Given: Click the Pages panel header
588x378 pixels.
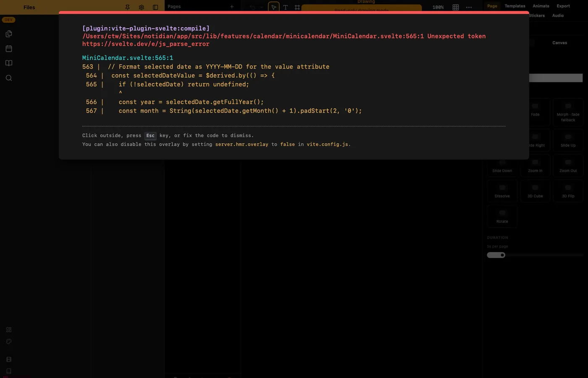Looking at the screenshot, I should pyautogui.click(x=174, y=7).
